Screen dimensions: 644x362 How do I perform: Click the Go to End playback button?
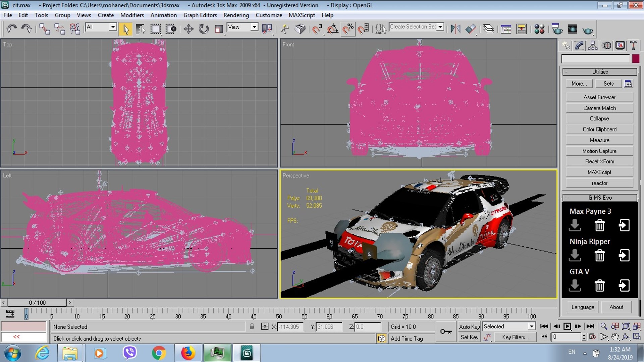(590, 326)
